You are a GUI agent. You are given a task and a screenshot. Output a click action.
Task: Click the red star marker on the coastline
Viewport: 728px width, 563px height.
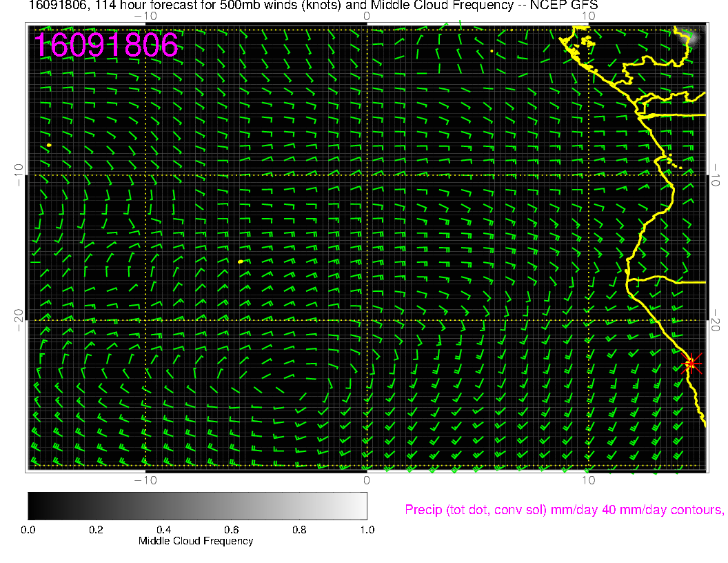(691, 363)
